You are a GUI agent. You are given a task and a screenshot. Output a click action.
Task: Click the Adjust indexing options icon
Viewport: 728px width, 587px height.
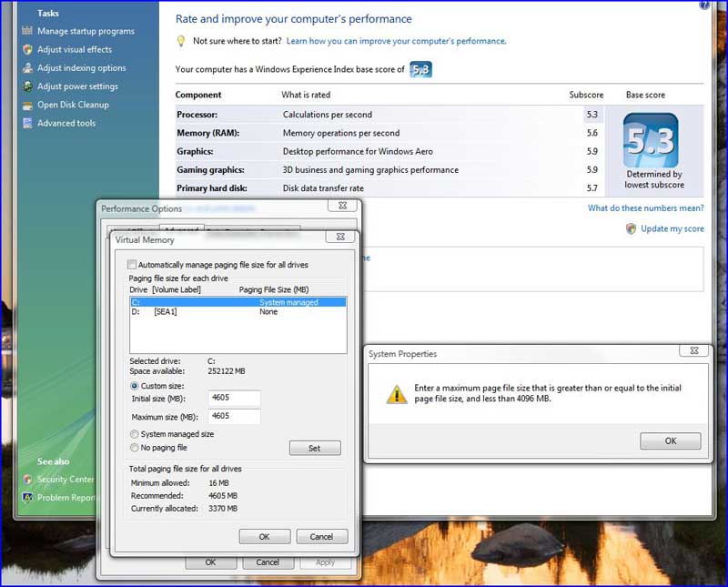coord(27,68)
